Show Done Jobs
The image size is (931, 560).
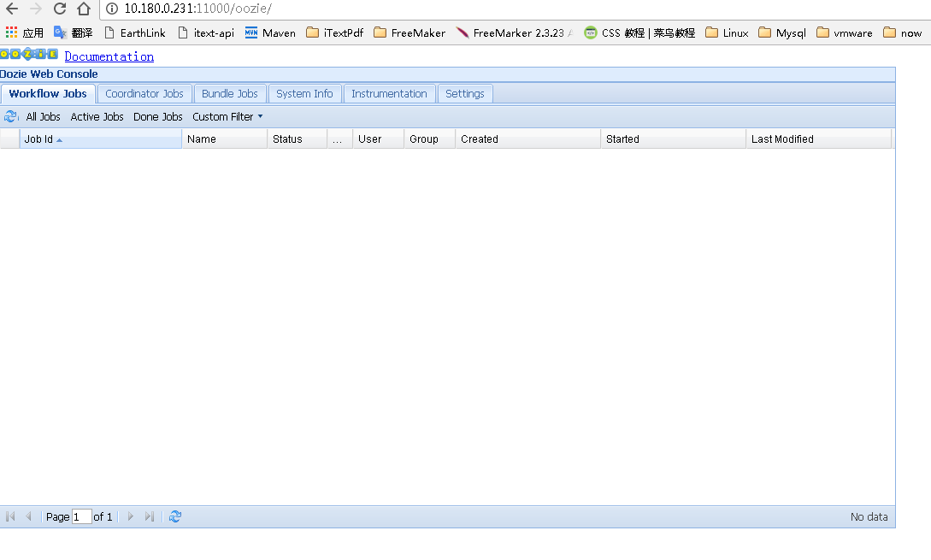point(158,117)
